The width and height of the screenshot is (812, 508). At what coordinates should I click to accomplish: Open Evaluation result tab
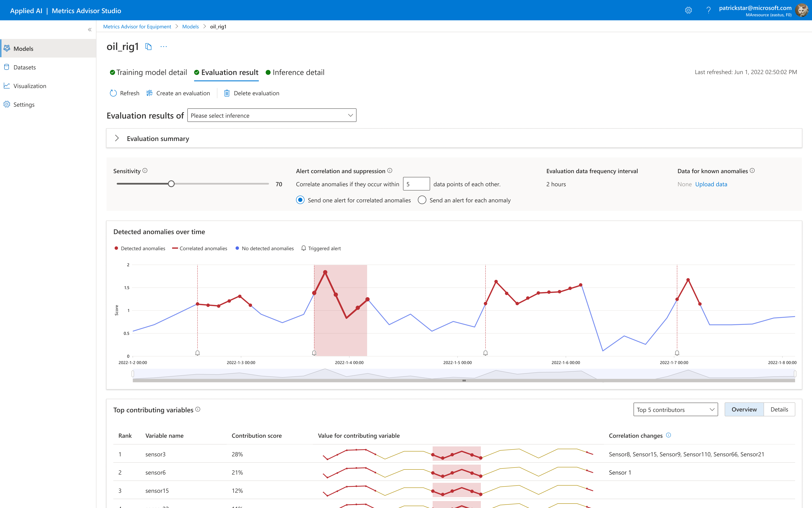click(226, 72)
